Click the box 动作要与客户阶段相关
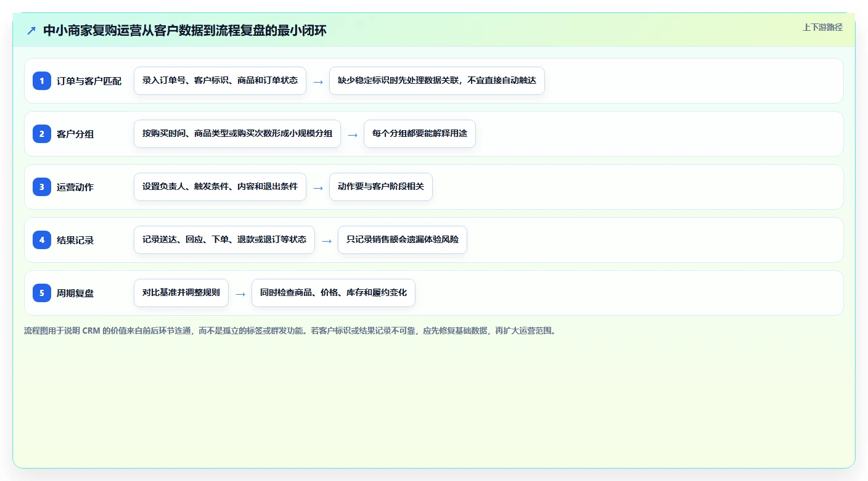The width and height of the screenshot is (868, 481). [x=381, y=187]
